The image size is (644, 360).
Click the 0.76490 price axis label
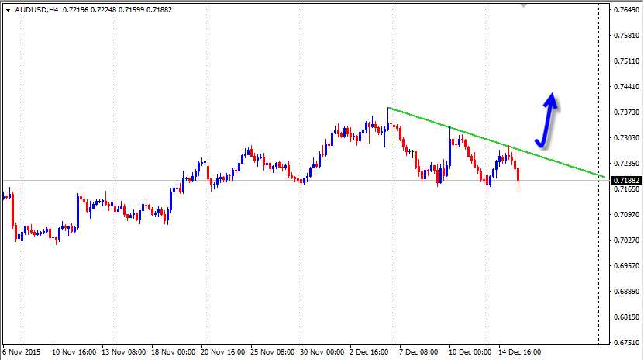tap(626, 10)
